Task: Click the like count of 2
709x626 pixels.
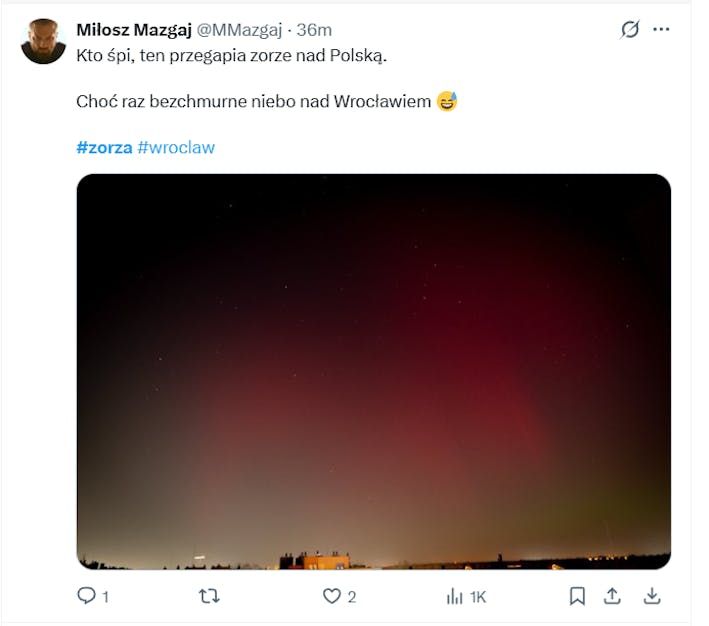Action: coord(351,597)
